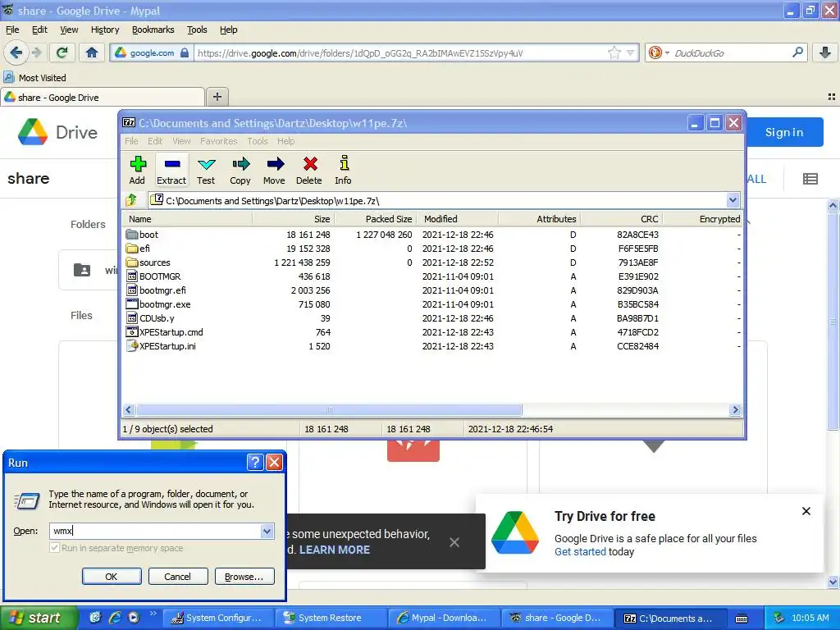Bookmark this page with the star icon
Screen dimensions: 840x630
point(614,52)
